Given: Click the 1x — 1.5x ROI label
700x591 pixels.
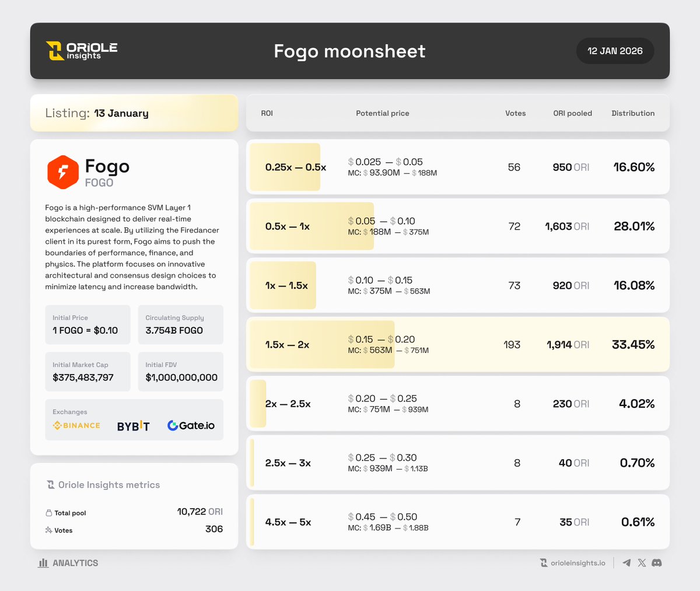Looking at the screenshot, I should click(286, 285).
